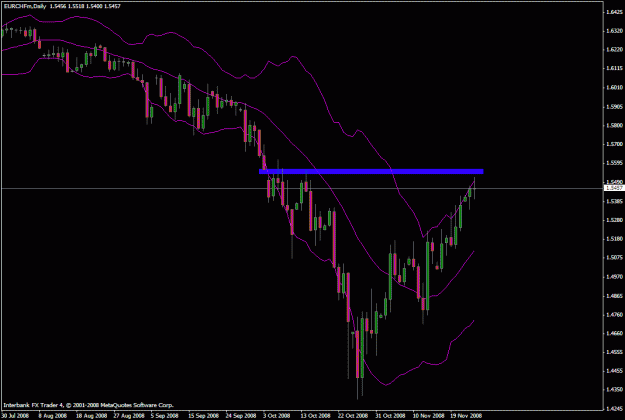
Task: Click the 1.4555 price axis label
Action: (x=615, y=352)
